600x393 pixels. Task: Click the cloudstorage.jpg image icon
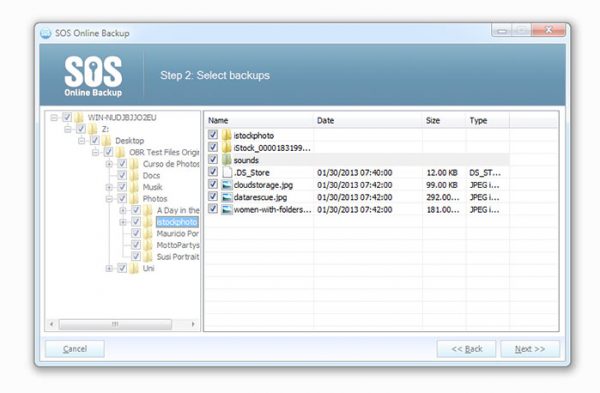[x=227, y=185]
